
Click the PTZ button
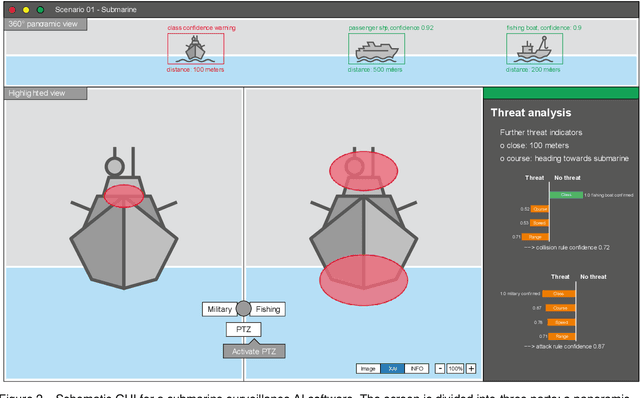(x=244, y=329)
